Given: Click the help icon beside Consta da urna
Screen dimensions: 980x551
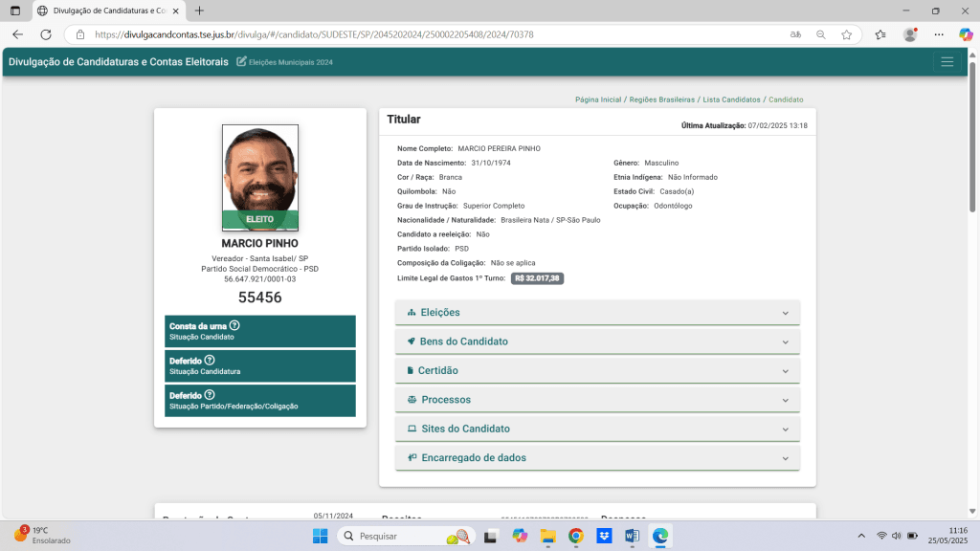Looking at the screenshot, I should 234,326.
